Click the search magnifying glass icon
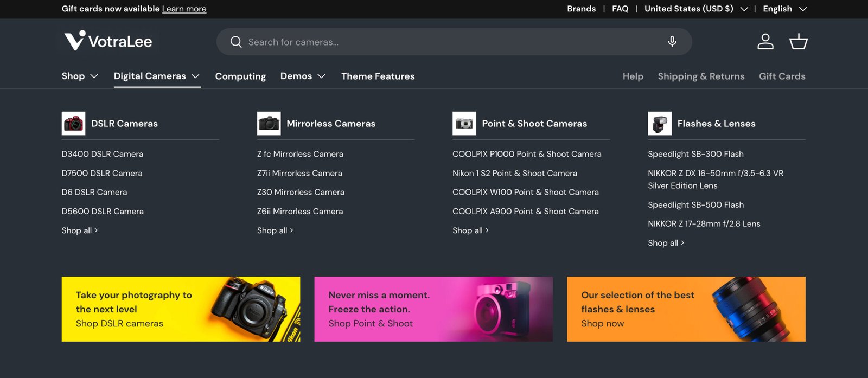This screenshot has width=868, height=378. 236,42
